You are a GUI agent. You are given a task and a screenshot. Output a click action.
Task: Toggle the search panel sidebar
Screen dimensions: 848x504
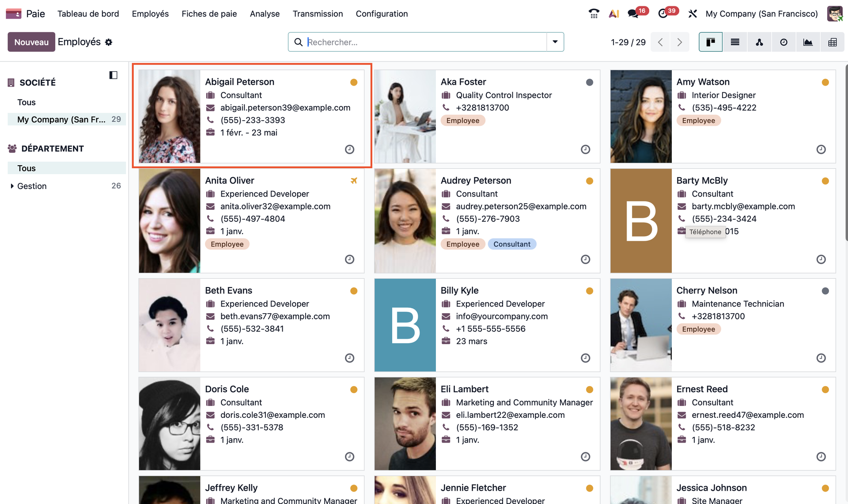pyautogui.click(x=114, y=75)
